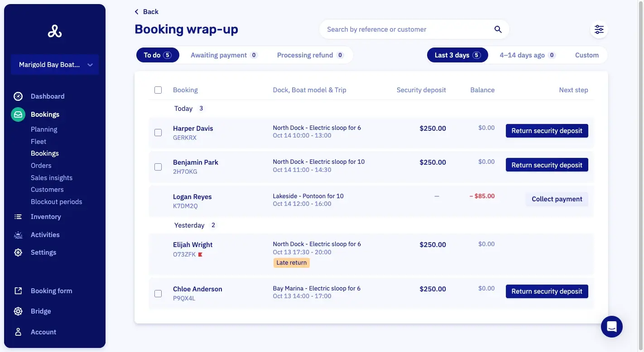
Task: Click the Activities sunrise icon
Action: (18, 235)
